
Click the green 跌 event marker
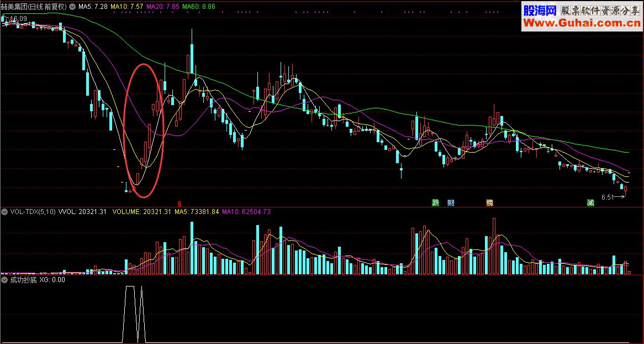pyautogui.click(x=435, y=202)
